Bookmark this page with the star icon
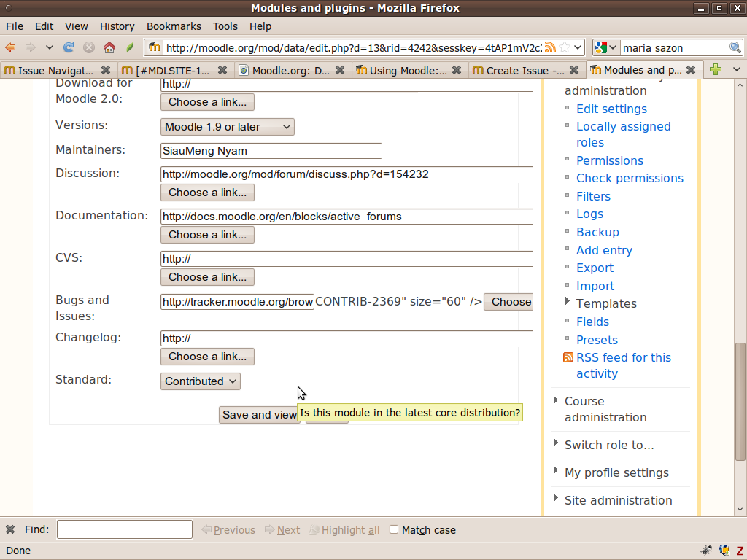This screenshot has width=747, height=560. (565, 47)
